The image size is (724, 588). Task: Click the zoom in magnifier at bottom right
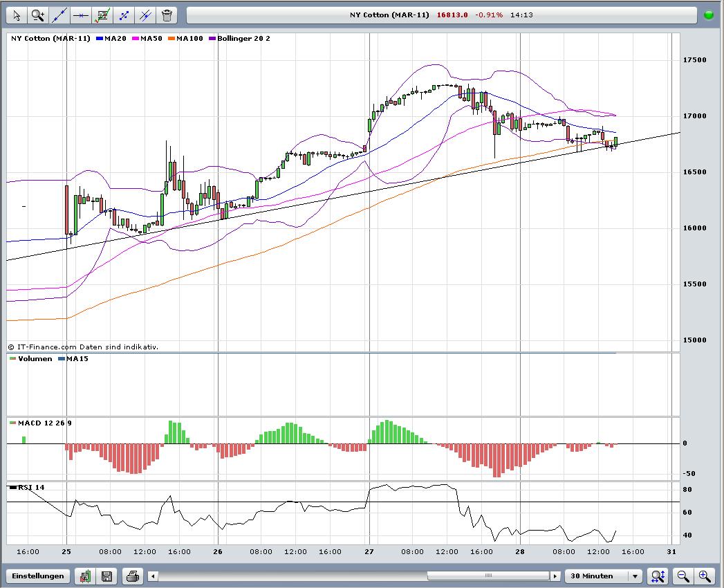(705, 576)
